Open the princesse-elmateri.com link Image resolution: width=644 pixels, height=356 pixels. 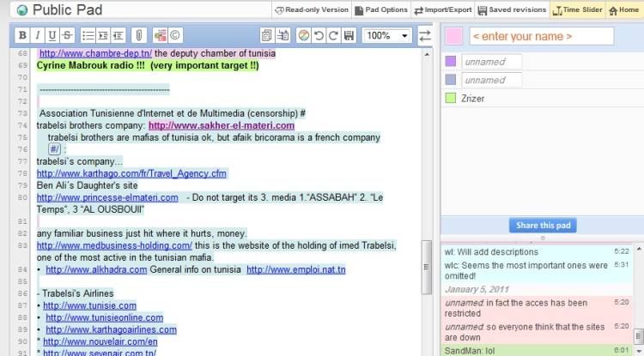pyautogui.click(x=107, y=197)
